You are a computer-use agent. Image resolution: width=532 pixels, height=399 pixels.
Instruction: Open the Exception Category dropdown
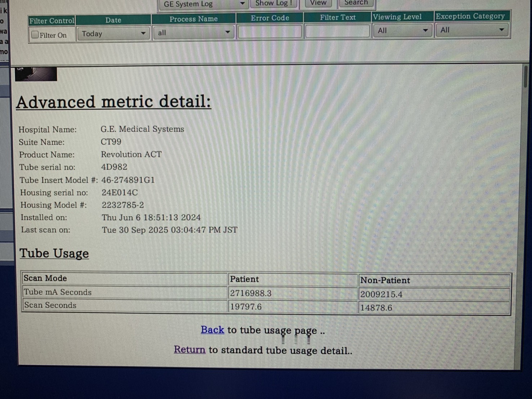pos(471,30)
